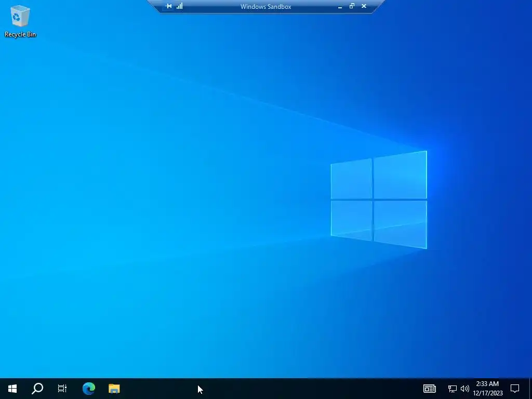Minimize the Windows Sandbox connection bar
Image resolution: width=532 pixels, height=399 pixels.
(x=340, y=6)
